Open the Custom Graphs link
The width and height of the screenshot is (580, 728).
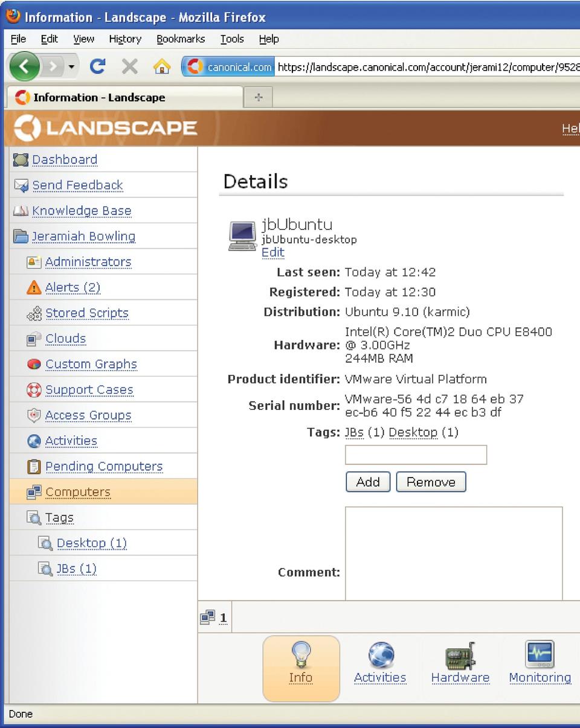(91, 365)
